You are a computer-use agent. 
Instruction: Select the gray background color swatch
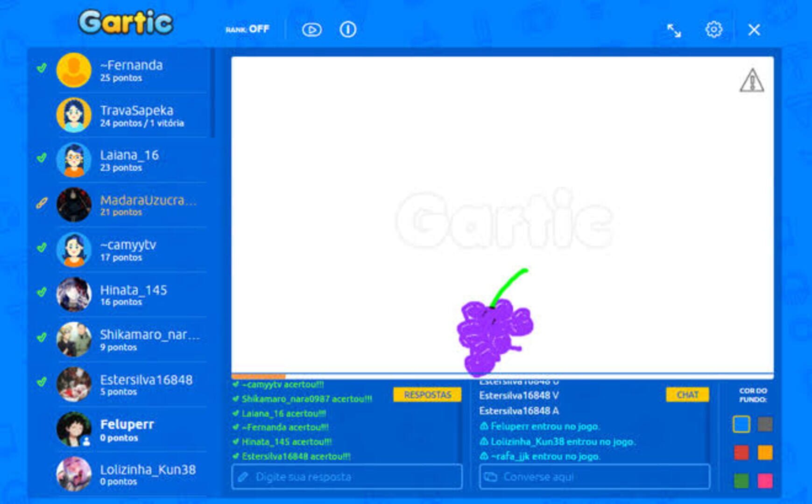765,424
